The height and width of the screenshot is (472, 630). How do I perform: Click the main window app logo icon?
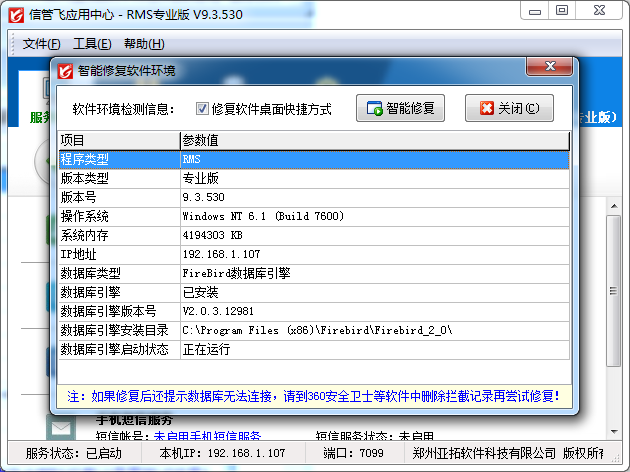[x=15, y=13]
